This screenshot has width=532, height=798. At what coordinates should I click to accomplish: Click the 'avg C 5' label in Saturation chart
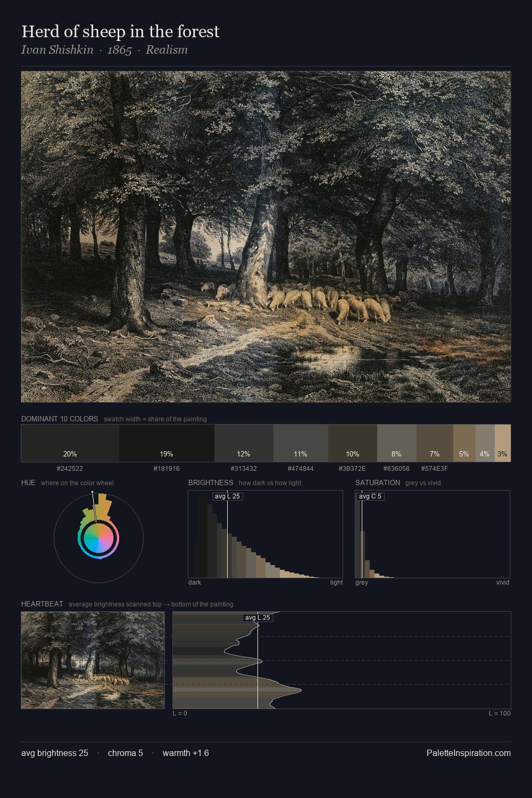tap(370, 496)
